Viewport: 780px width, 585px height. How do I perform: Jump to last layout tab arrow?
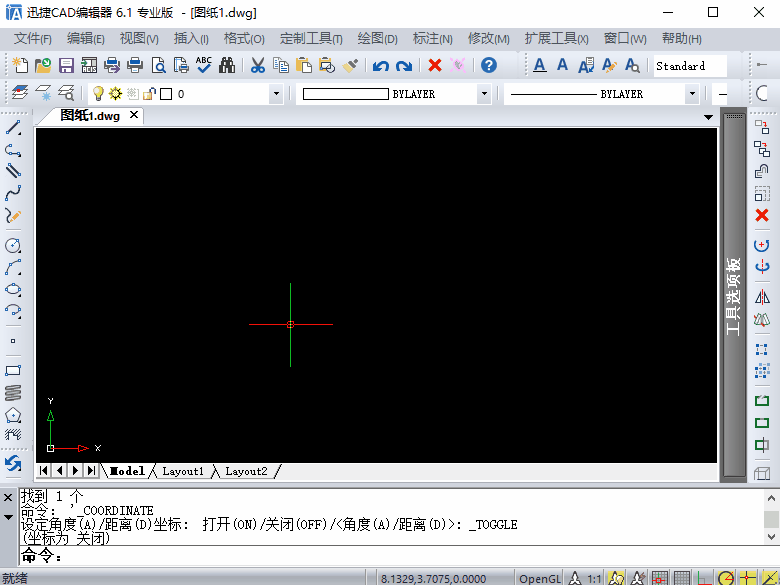[x=91, y=470]
